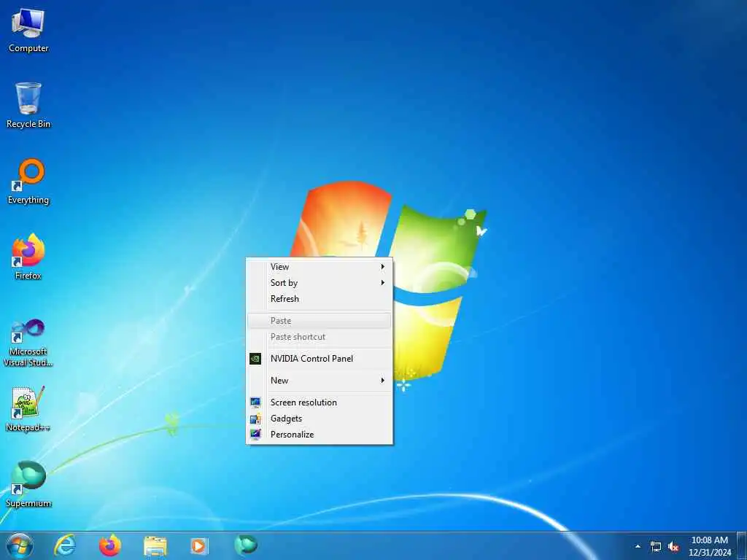This screenshot has width=747, height=560.
Task: Select the Recycle Bin desktop icon
Action: tap(28, 106)
